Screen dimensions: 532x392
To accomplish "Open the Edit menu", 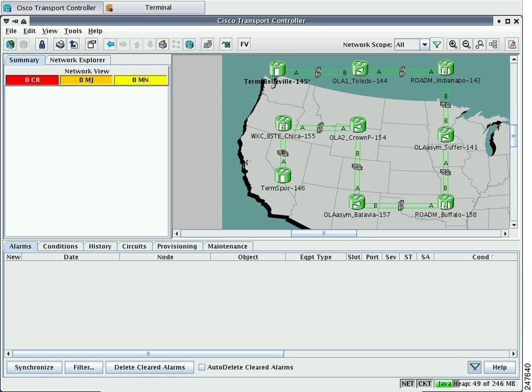I will click(x=29, y=31).
